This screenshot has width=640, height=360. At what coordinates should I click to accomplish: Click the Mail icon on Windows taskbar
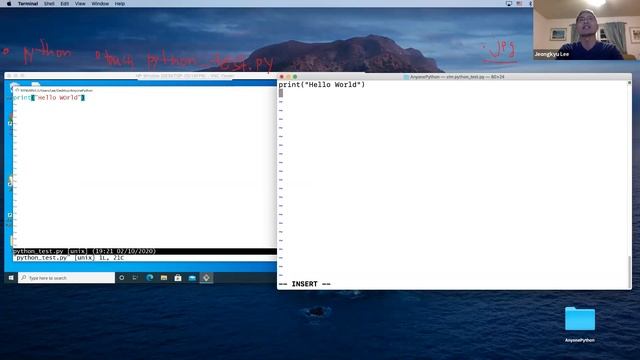192,278
